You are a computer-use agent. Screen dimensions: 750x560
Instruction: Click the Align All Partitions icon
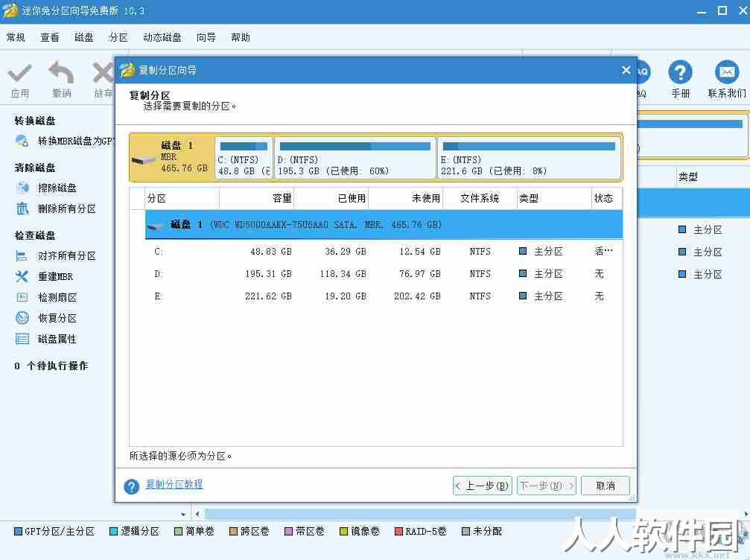click(22, 256)
